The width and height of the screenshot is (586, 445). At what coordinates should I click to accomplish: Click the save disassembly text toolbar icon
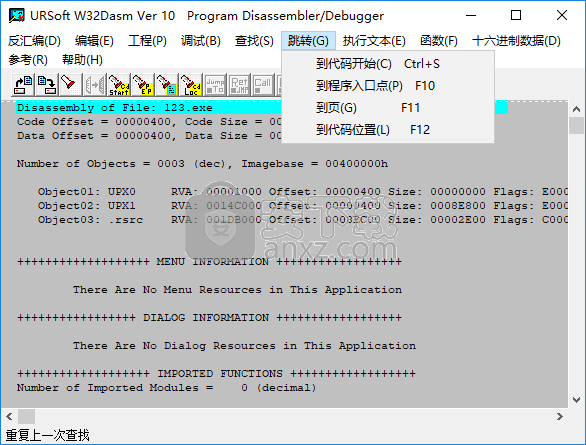coord(47,84)
